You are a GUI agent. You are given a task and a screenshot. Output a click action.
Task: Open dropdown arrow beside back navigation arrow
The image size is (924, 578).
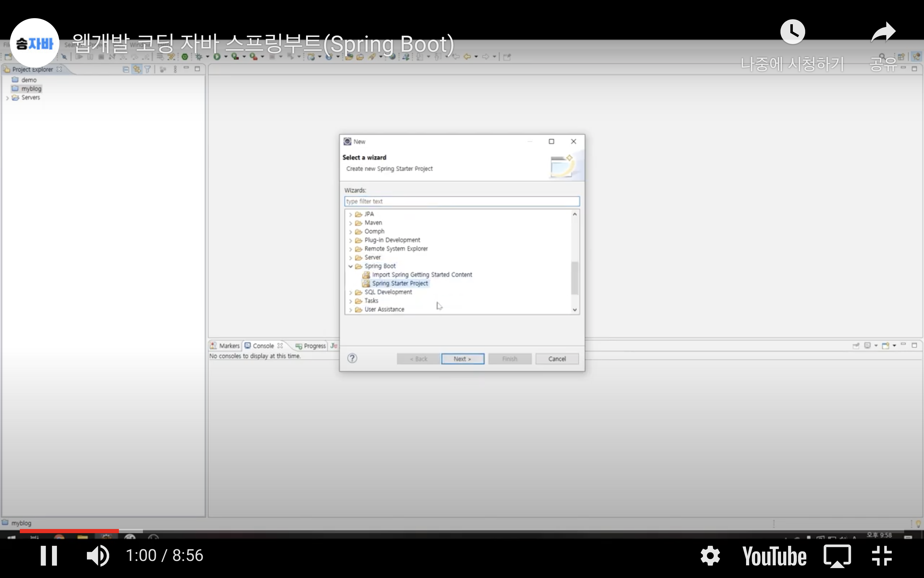[x=476, y=57]
